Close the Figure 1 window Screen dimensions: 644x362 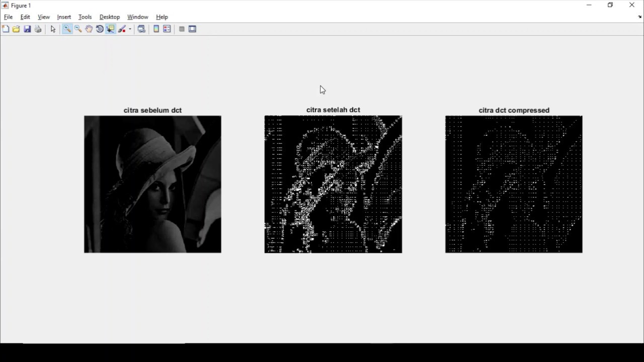tap(632, 5)
